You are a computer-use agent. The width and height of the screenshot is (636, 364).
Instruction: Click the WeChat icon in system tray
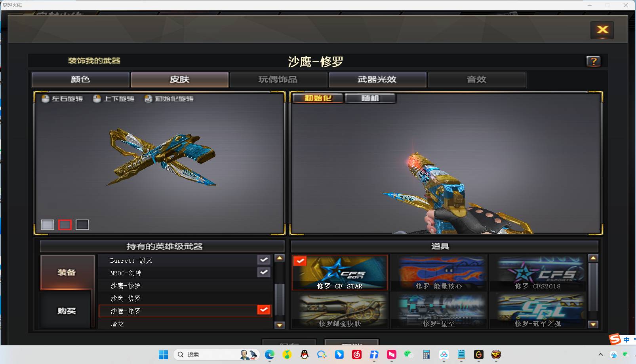(625, 355)
